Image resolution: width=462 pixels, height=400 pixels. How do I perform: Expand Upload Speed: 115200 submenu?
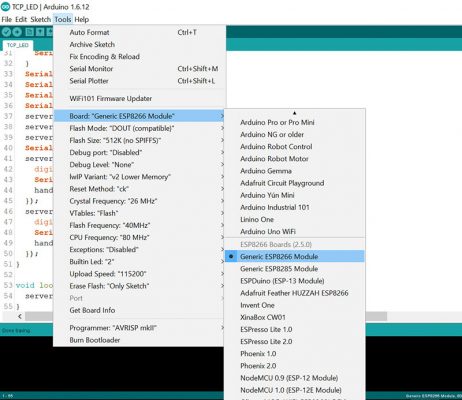139,274
